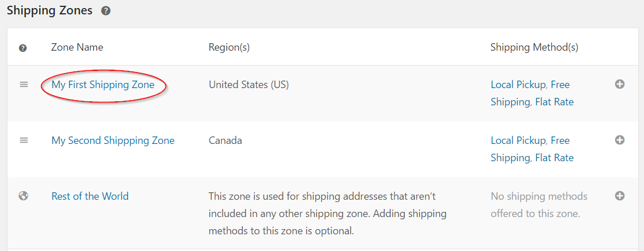The height and width of the screenshot is (251, 644).
Task: Click the Zone Name column header
Action: (77, 47)
